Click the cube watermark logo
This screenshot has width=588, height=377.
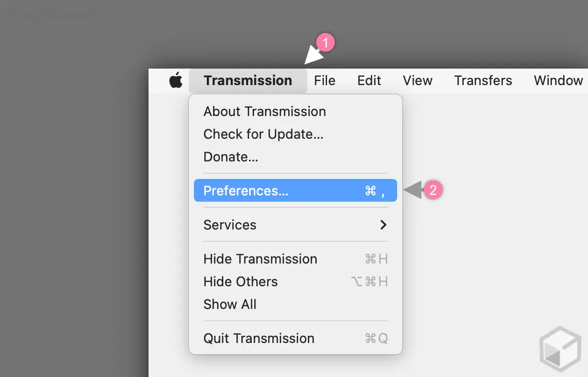[x=560, y=348]
